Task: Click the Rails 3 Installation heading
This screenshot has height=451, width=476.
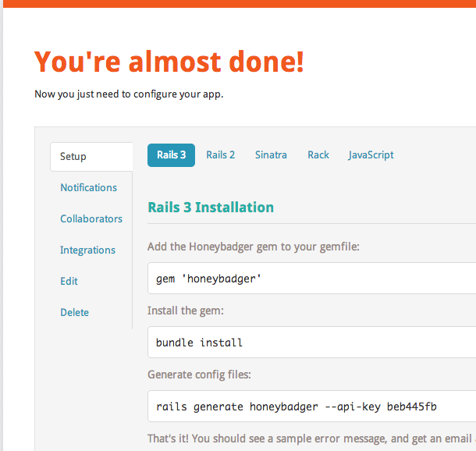Action: click(211, 207)
